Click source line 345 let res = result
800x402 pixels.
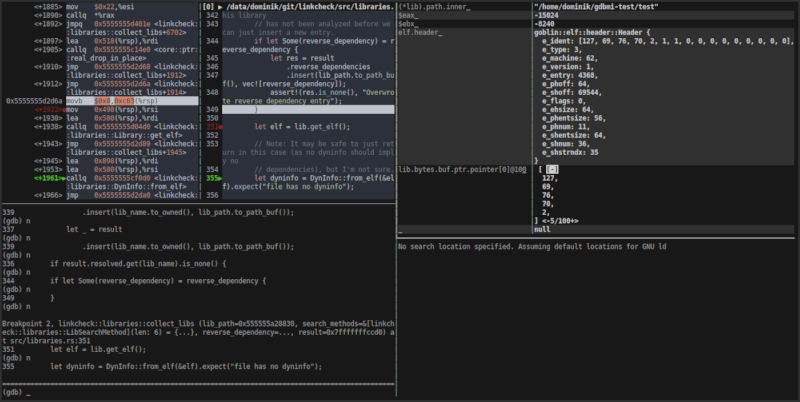pyautogui.click(x=302, y=58)
